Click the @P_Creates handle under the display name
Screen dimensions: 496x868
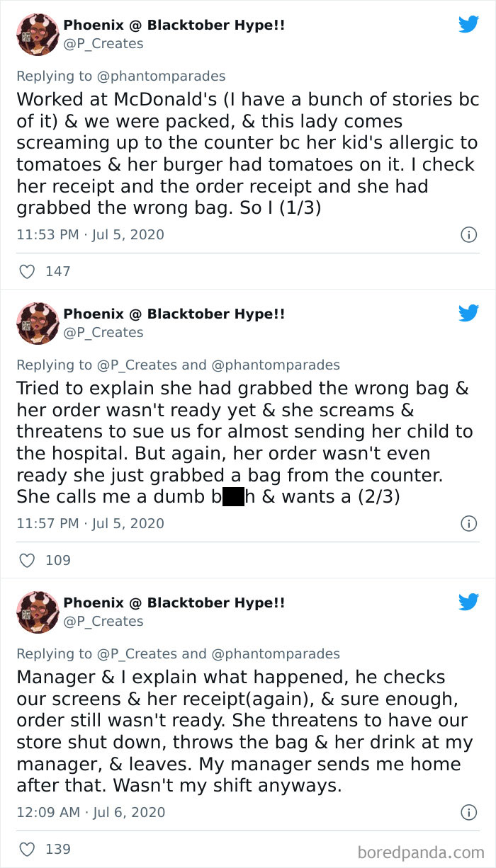click(101, 42)
